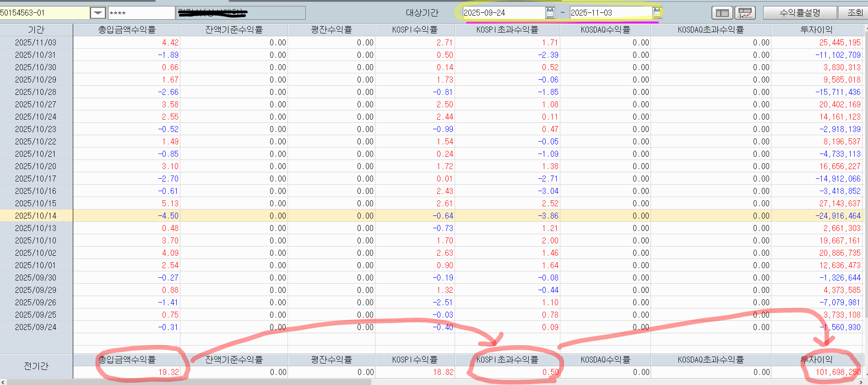The height and width of the screenshot is (385, 868).
Task: Select the highlighted 2025/10/14 row
Action: (36, 216)
